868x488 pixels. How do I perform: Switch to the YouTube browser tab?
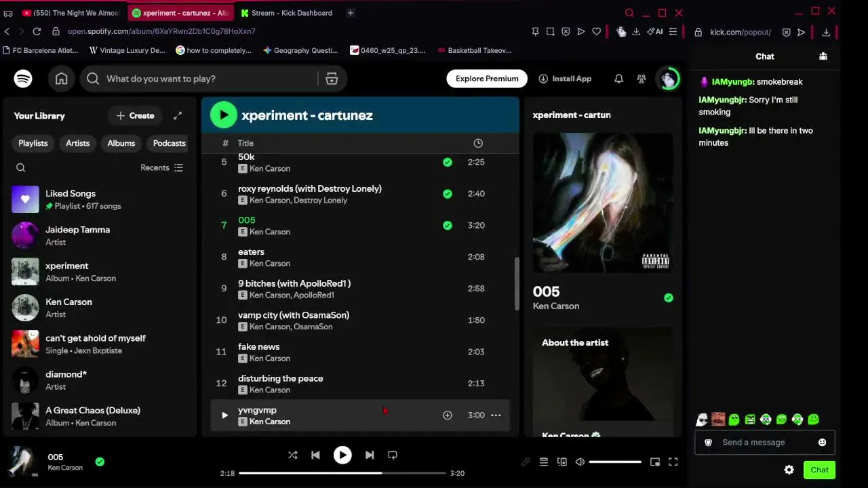[x=71, y=13]
